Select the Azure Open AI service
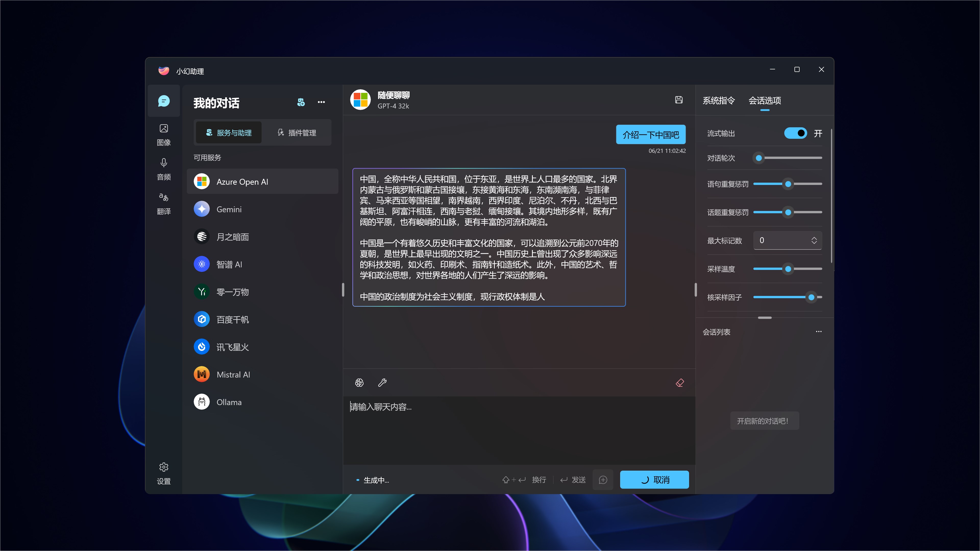980x551 pixels. [263, 181]
